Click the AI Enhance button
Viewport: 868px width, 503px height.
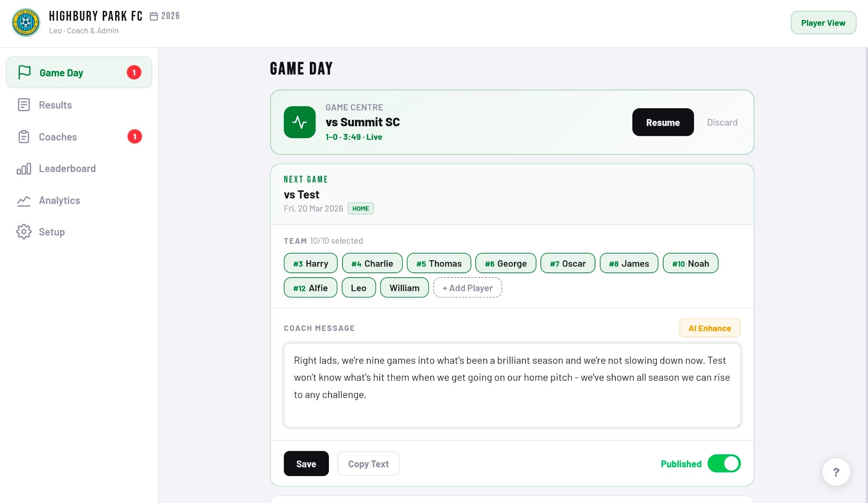tap(710, 328)
